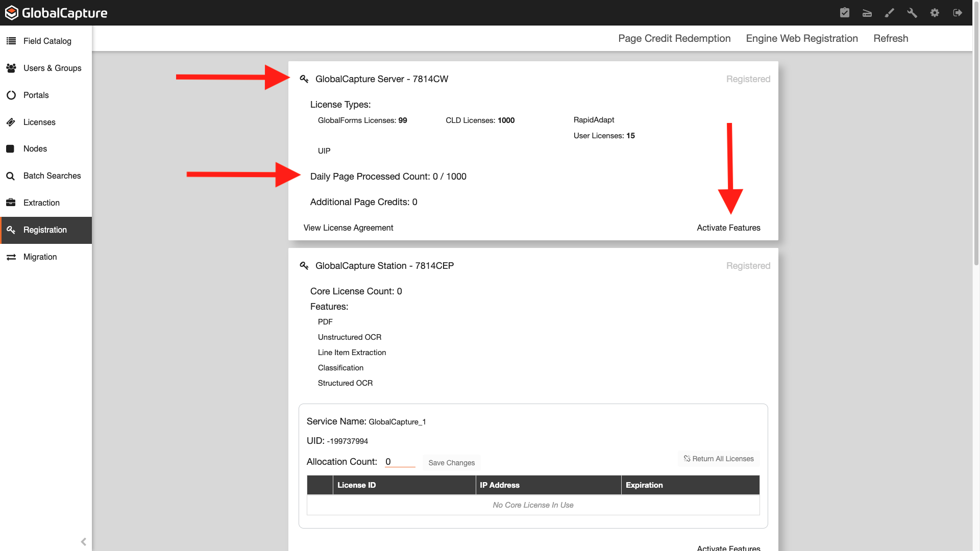This screenshot has width=980, height=551.
Task: Click key icon beside GlobalCapture Station title
Action: [x=304, y=266]
